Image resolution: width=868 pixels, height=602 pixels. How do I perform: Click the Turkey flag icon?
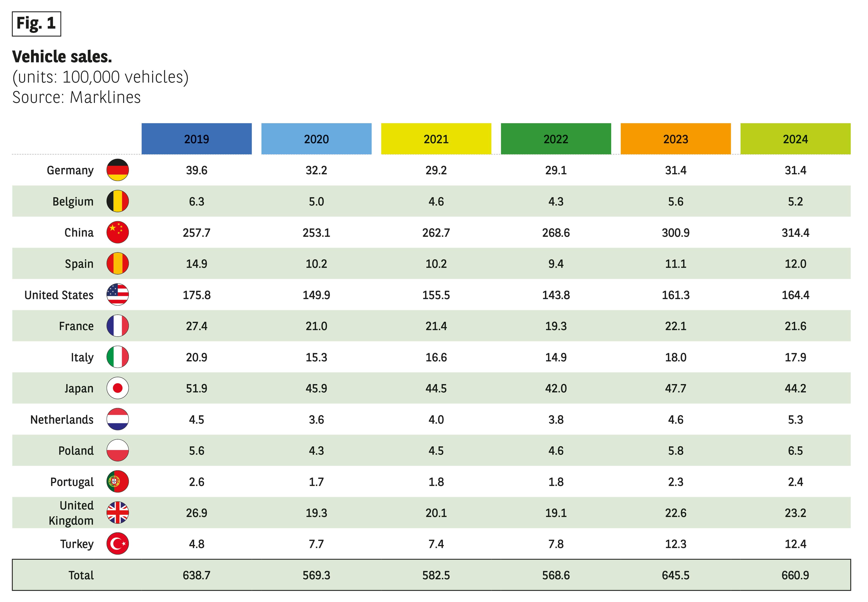click(x=118, y=544)
